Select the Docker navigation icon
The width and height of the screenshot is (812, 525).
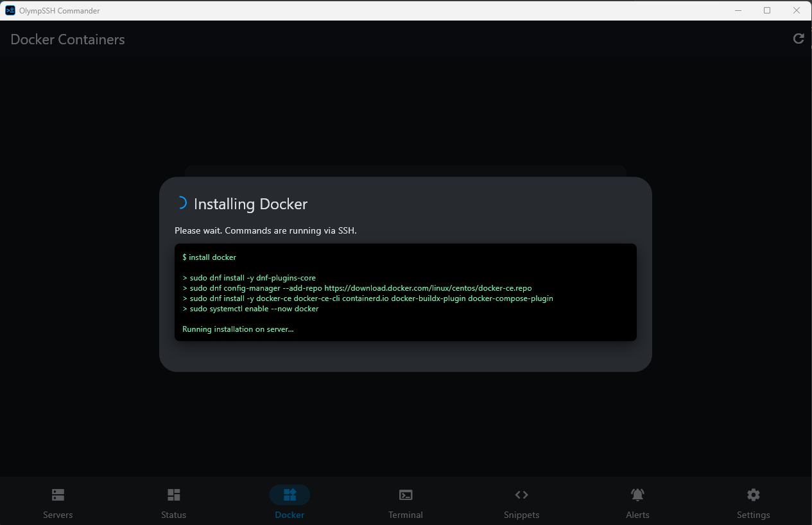[289, 495]
